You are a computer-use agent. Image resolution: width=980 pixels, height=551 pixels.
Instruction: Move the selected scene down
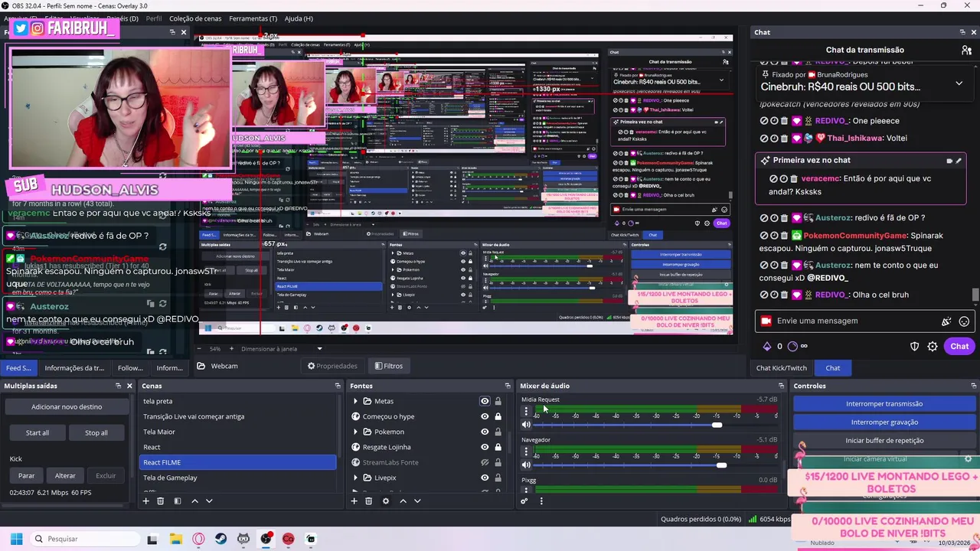tap(209, 501)
